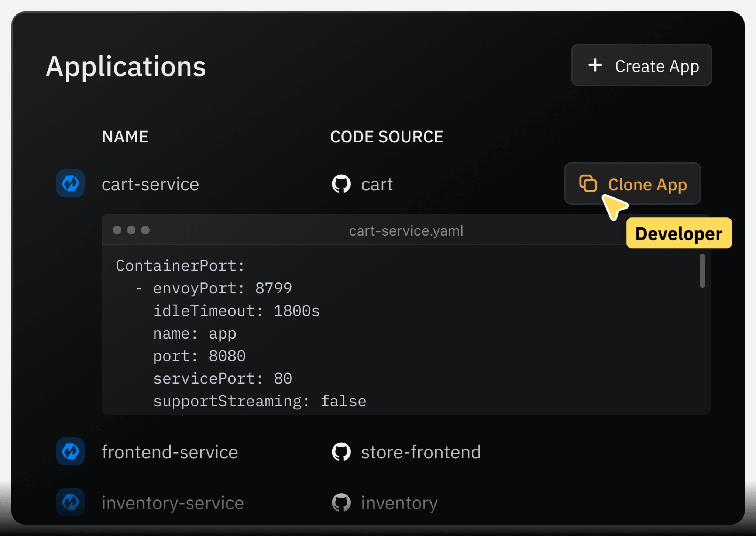
Task: Open the inventory repository link
Action: pyautogui.click(x=399, y=503)
